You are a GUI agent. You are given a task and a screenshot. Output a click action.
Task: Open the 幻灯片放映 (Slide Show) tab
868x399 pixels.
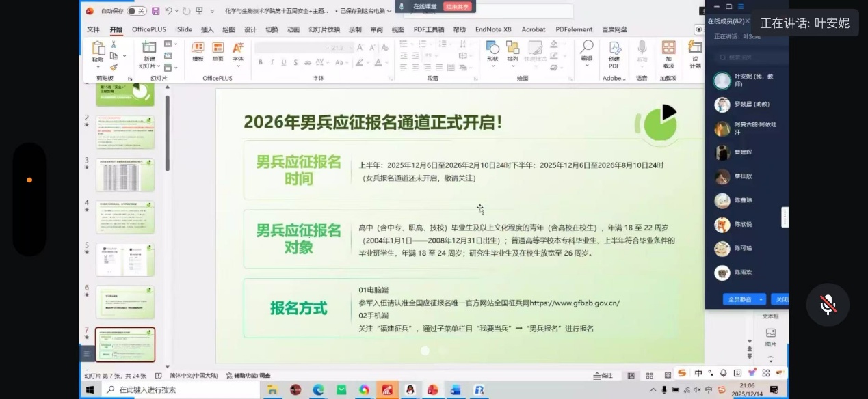pyautogui.click(x=324, y=29)
